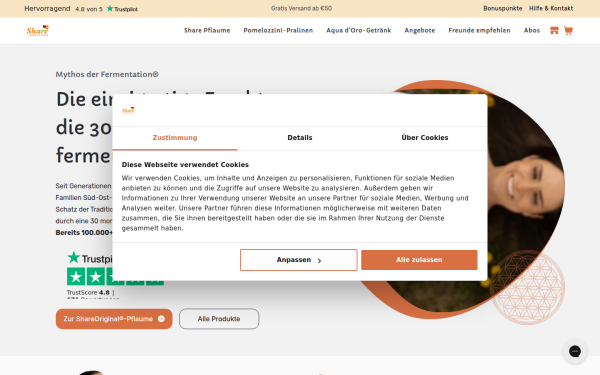Click the Trustpilot star logo in top bar
The height and width of the screenshot is (375, 600).
122,8
